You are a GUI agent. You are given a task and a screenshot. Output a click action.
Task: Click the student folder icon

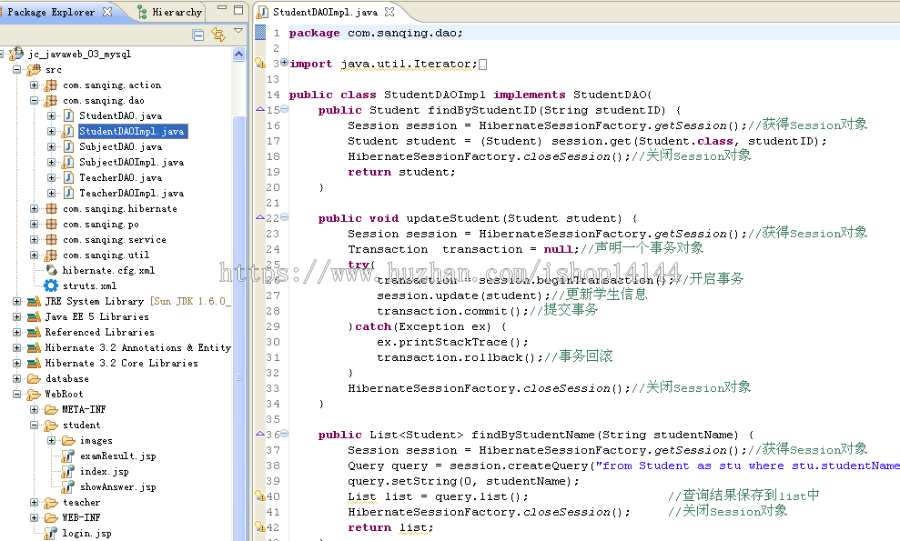tap(51, 425)
